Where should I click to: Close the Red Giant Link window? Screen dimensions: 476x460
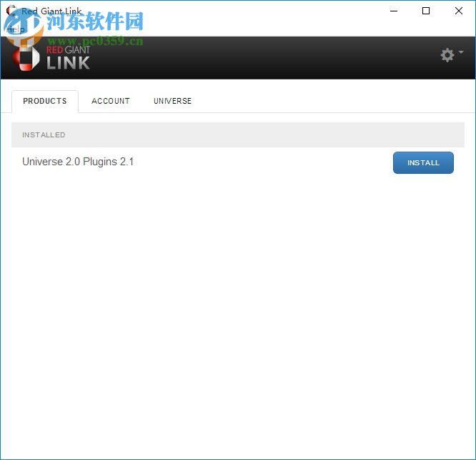[x=459, y=11]
